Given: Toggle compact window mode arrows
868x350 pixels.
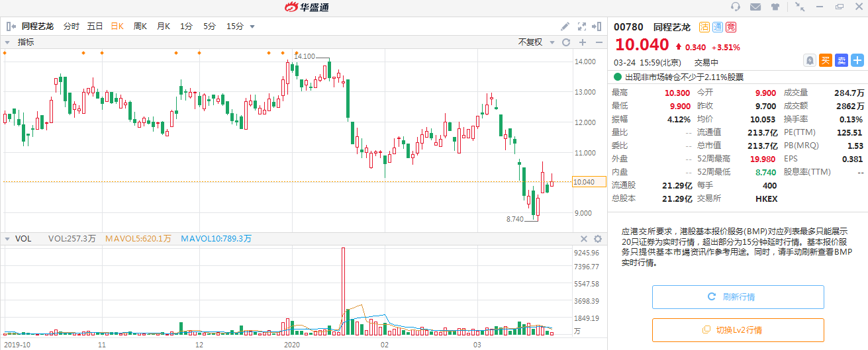Looking at the screenshot, I should tap(800, 7).
